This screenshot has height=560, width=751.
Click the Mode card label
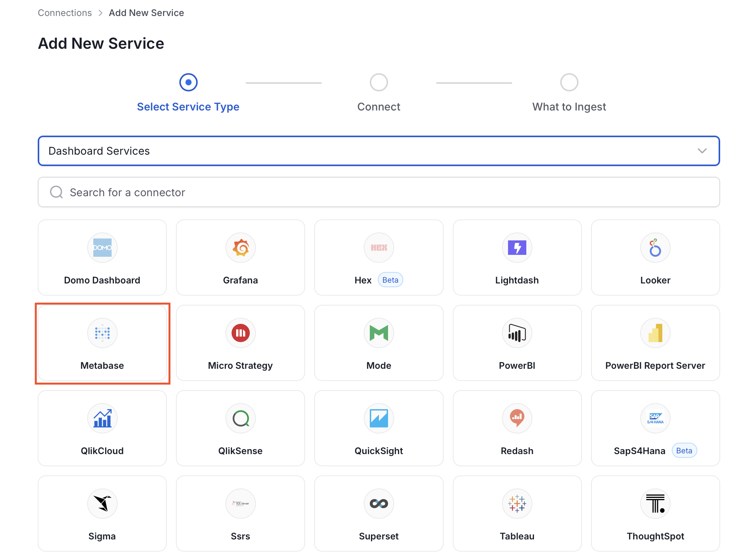[379, 365]
